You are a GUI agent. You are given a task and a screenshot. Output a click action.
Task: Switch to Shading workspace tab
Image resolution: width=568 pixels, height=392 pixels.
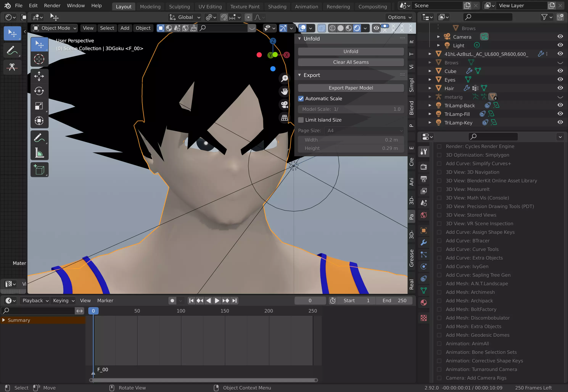(x=277, y=7)
